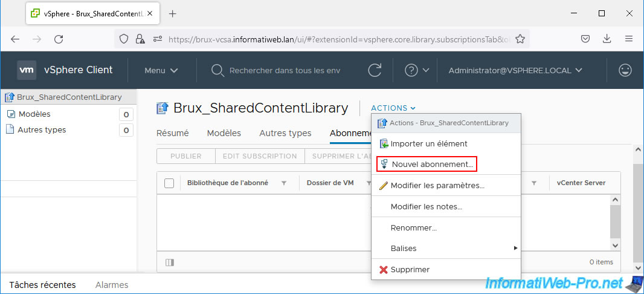Screen dimensions: 644x294
Task: Open the help question mark menu
Action: tap(416, 70)
